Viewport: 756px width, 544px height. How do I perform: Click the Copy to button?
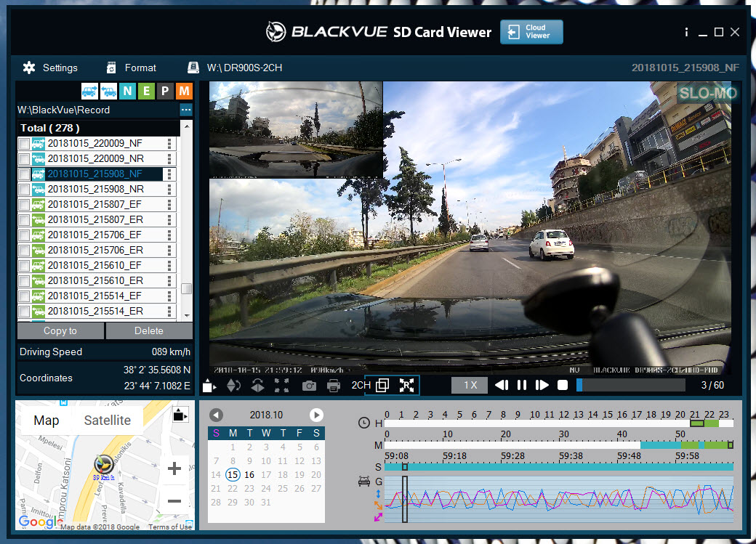[x=60, y=331]
